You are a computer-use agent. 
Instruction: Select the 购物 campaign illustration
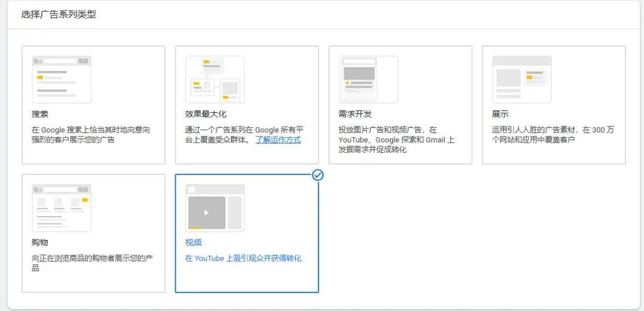[x=61, y=208]
